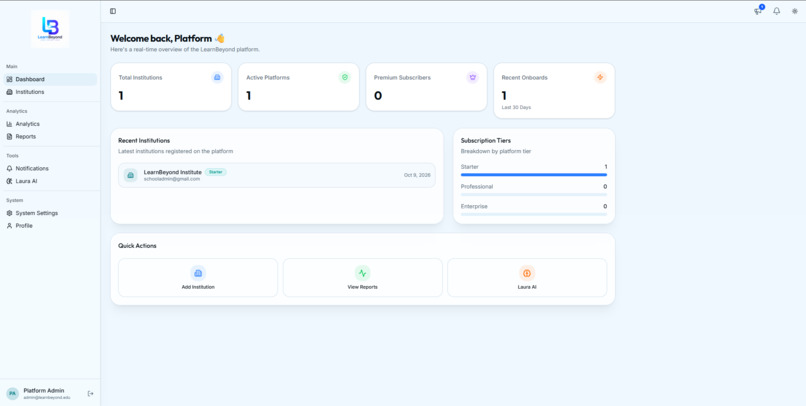Click the Enterprise tier label
The width and height of the screenshot is (806, 406).
[474, 206]
